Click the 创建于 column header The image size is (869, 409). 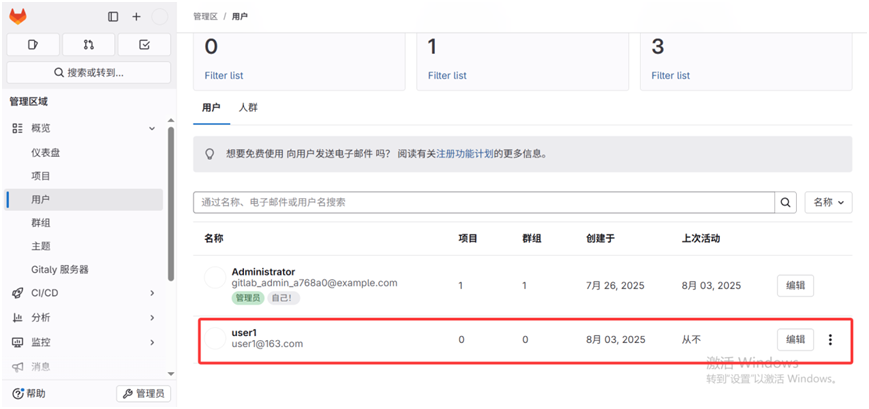pos(600,238)
